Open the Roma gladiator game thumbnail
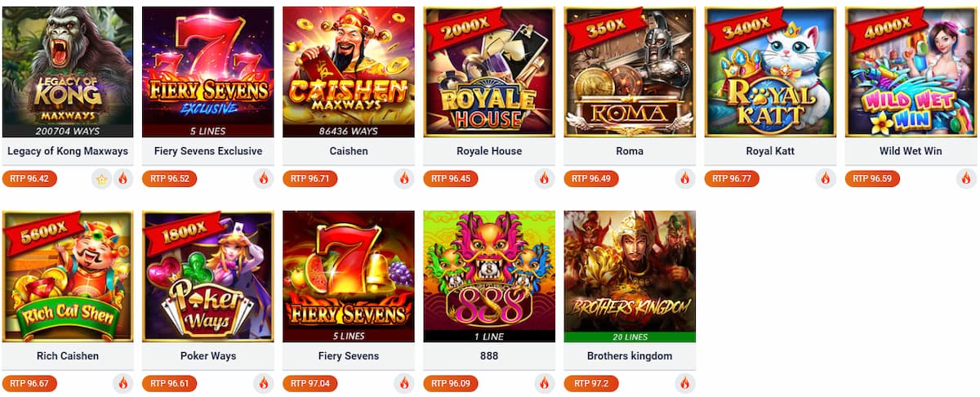This screenshot has width=980, height=397. click(630, 72)
